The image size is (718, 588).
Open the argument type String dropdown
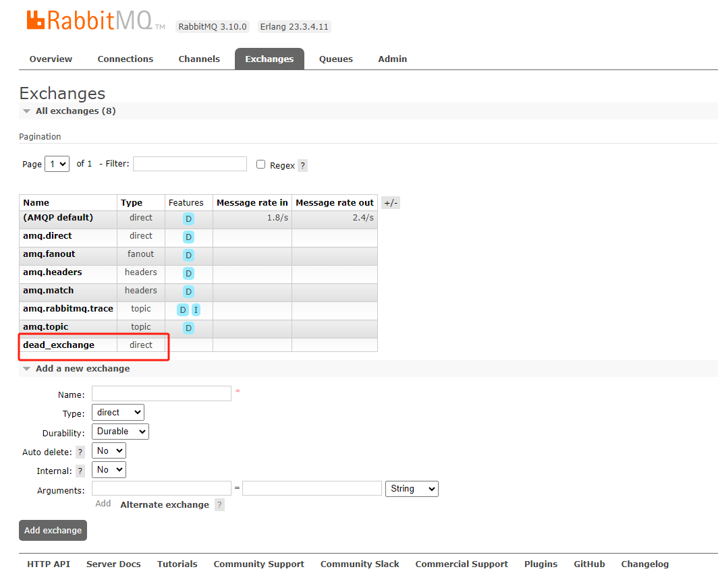click(x=412, y=489)
